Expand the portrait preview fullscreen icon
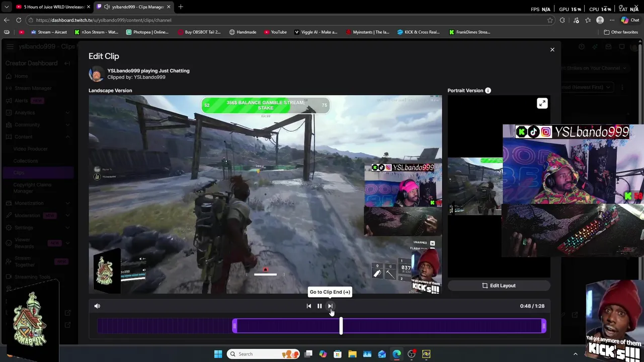This screenshot has width=644, height=362. pyautogui.click(x=542, y=104)
